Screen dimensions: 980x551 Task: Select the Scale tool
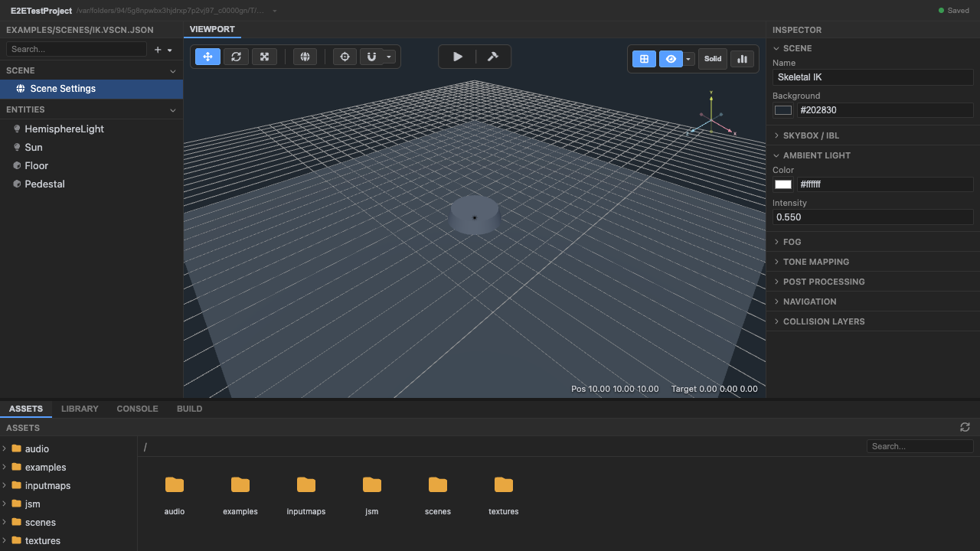(x=264, y=57)
